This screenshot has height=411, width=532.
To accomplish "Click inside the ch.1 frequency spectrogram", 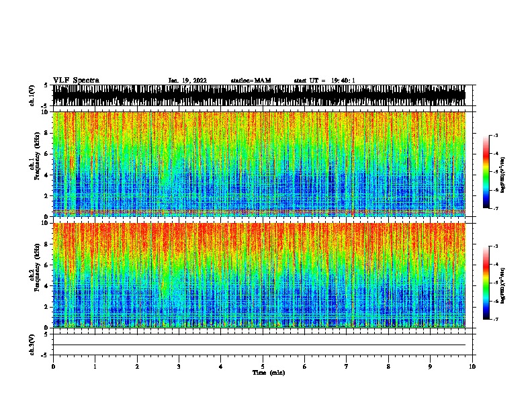I will (x=259, y=164).
